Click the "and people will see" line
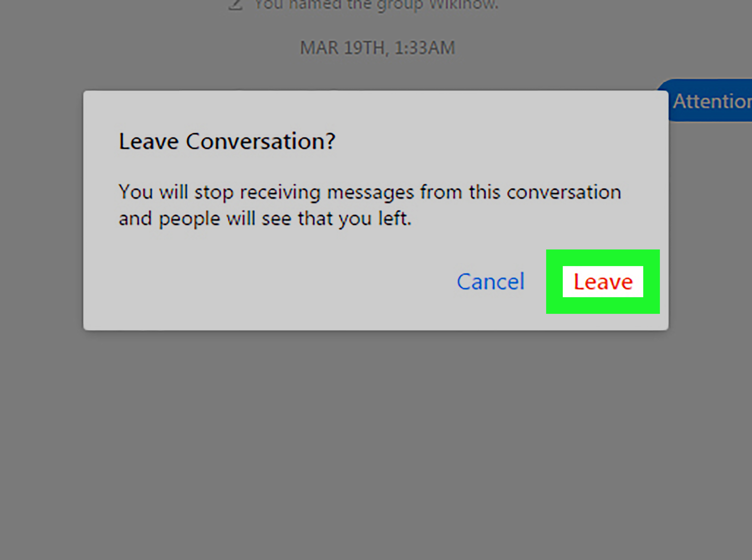The width and height of the screenshot is (752, 560). click(265, 219)
